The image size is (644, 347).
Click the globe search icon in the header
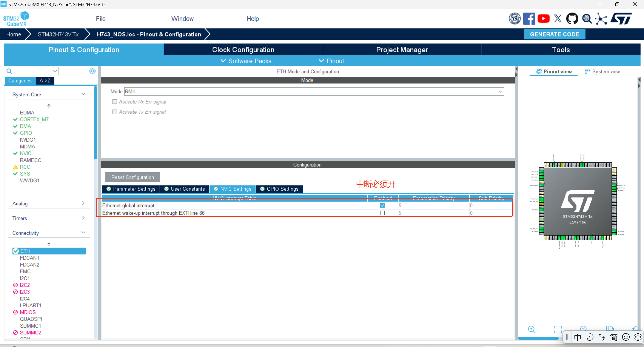tap(587, 19)
